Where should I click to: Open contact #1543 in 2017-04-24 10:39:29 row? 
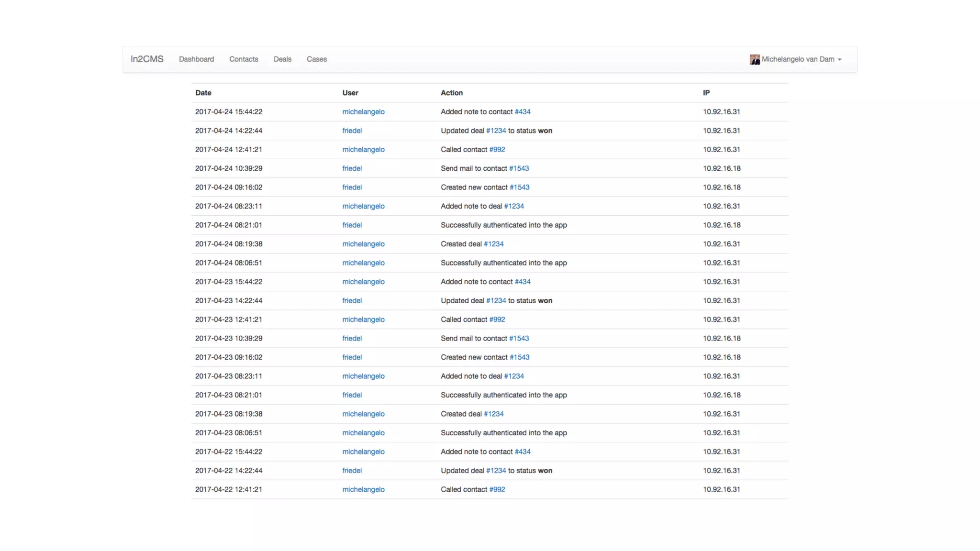pos(519,168)
